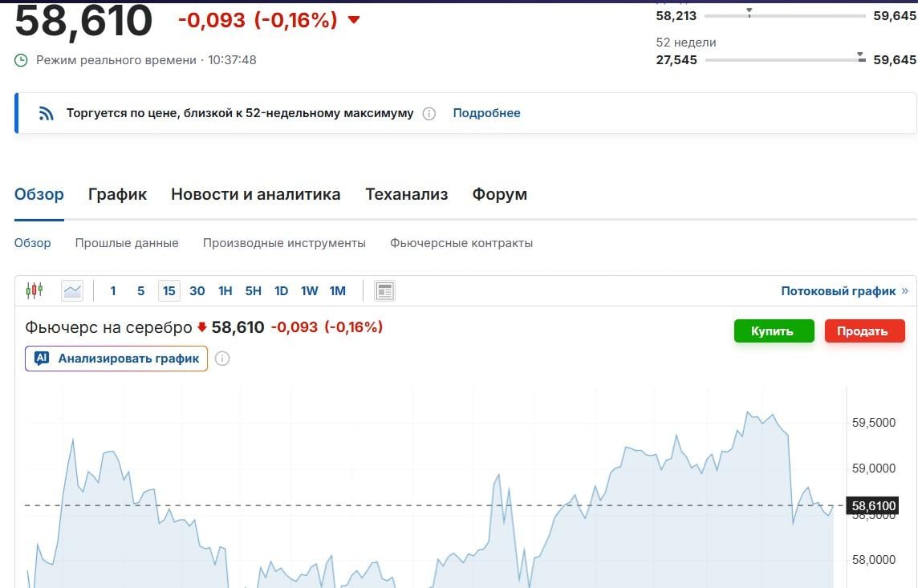Viewport: 918px width, 588px height.
Task: Open the Форум tab
Action: pyautogui.click(x=500, y=194)
